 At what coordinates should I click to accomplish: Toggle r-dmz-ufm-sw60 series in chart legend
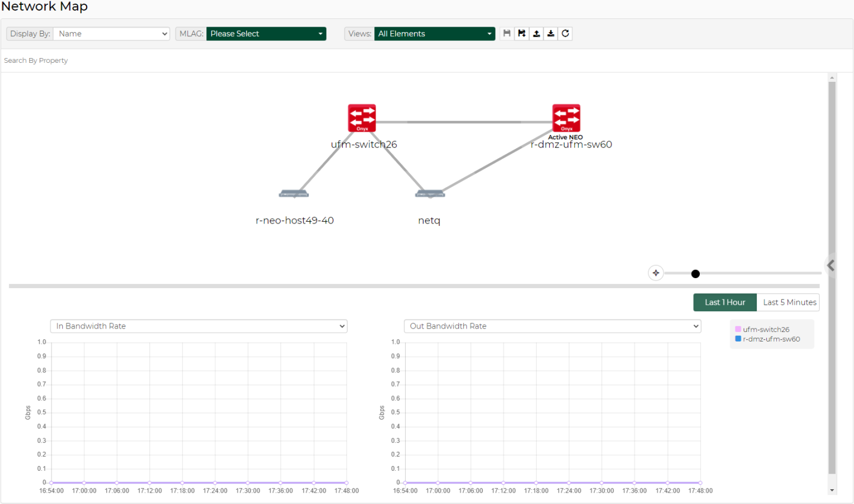coord(770,339)
